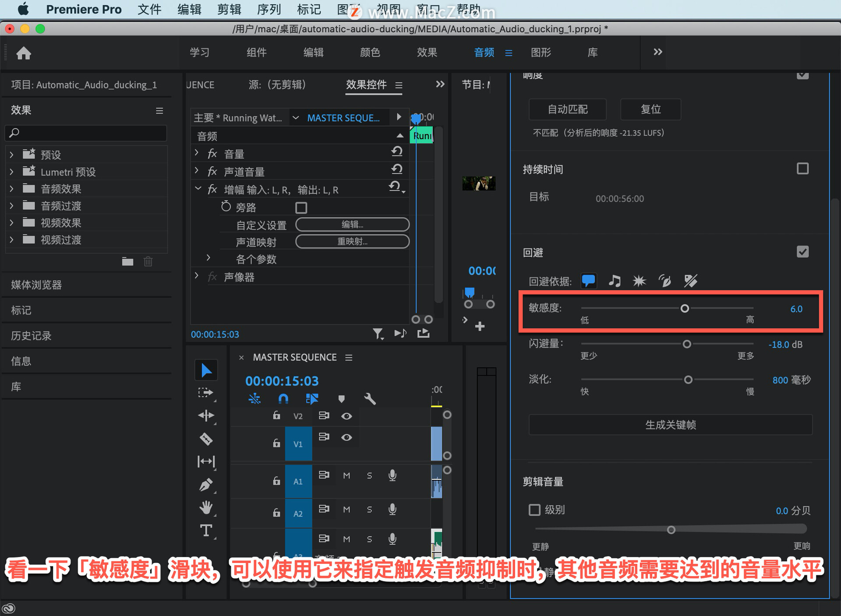This screenshot has width=841, height=616.
Task: Click the 复位 button
Action: pyautogui.click(x=650, y=109)
